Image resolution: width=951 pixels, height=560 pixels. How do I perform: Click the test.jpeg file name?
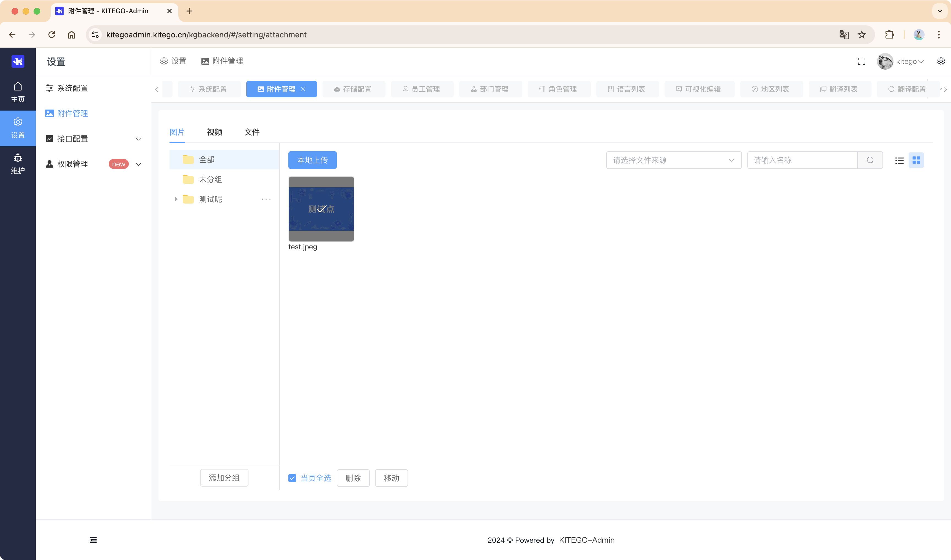[303, 247]
